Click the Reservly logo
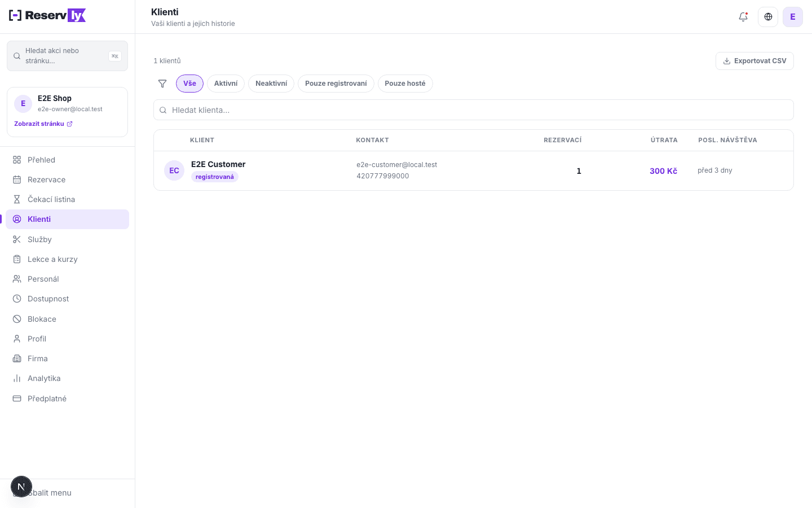The width and height of the screenshot is (812, 508). click(x=47, y=15)
